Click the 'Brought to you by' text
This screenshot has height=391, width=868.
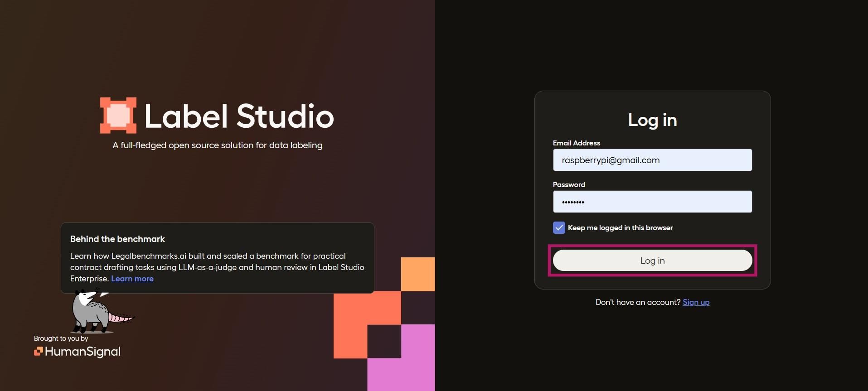[61, 338]
